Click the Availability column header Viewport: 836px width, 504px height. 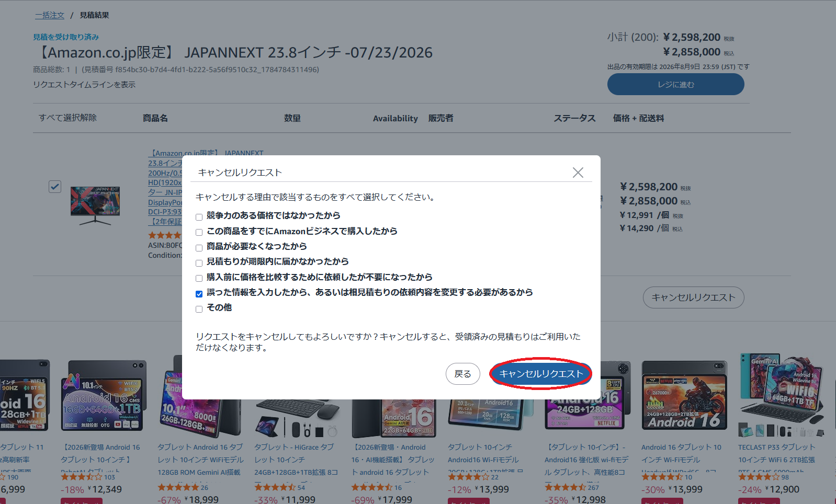(x=395, y=118)
